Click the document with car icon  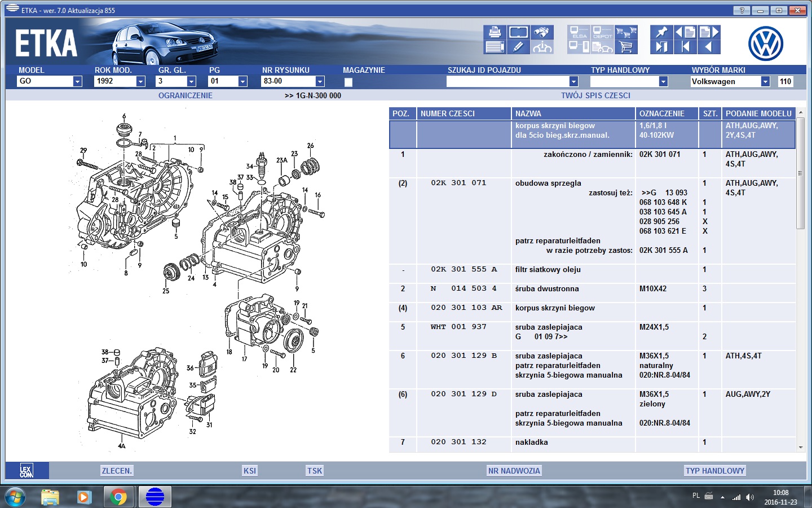(x=602, y=47)
